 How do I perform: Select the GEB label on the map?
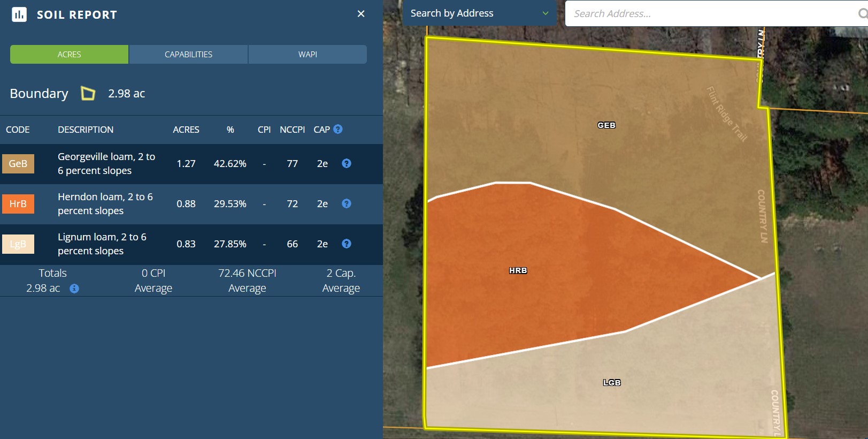(x=606, y=125)
